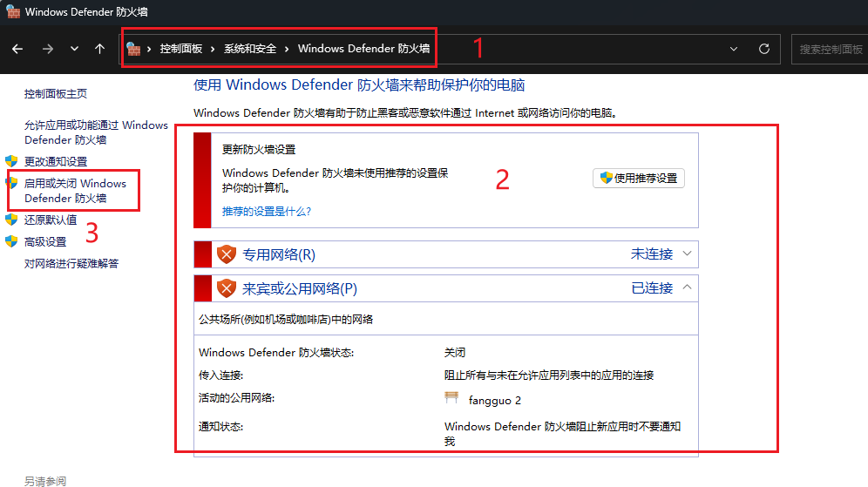Click the 搜索控制面板 search box
This screenshot has height=487, width=868.
pyautogui.click(x=830, y=50)
